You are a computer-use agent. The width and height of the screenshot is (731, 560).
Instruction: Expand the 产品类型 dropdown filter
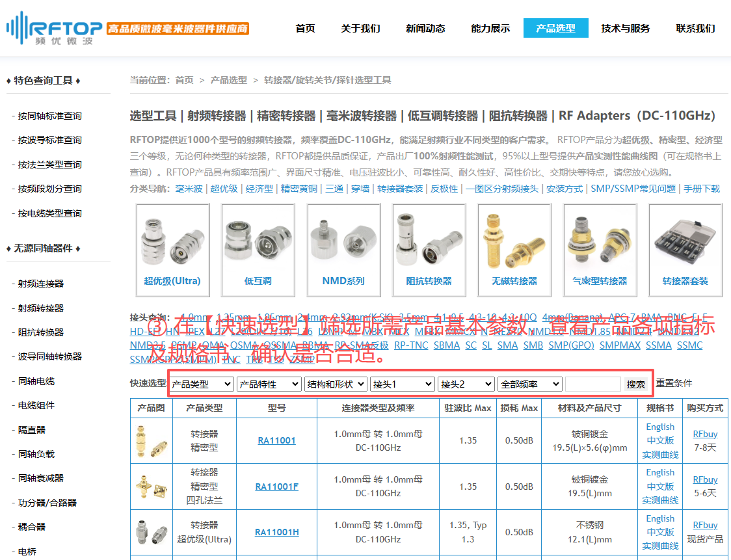click(x=202, y=384)
